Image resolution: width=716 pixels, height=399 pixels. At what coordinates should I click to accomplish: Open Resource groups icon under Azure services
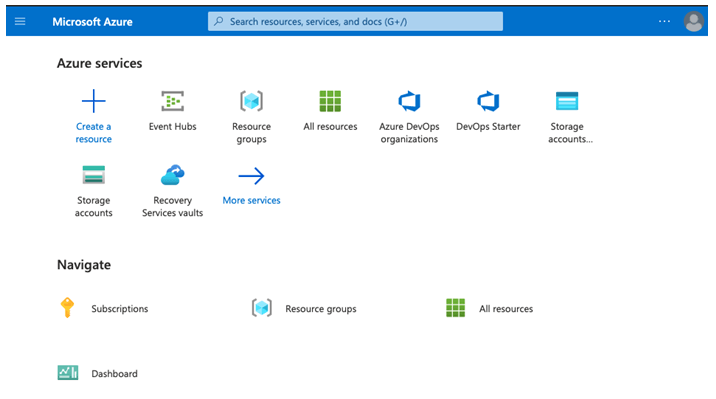[x=252, y=101]
